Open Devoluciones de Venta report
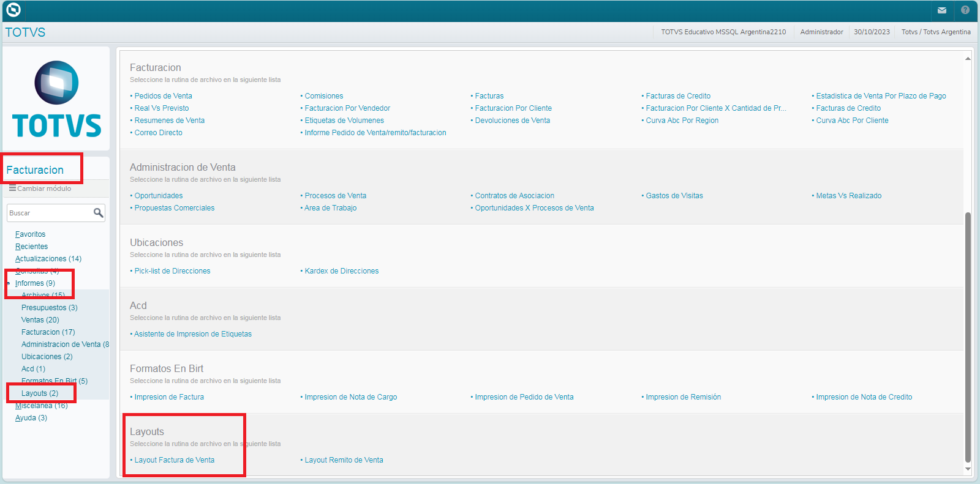980x484 pixels. tap(513, 121)
